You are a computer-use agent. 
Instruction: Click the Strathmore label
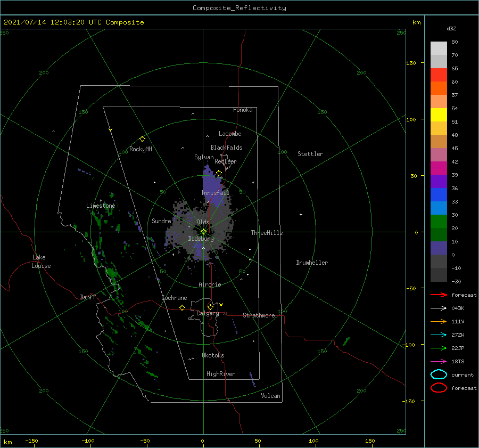pyautogui.click(x=259, y=315)
